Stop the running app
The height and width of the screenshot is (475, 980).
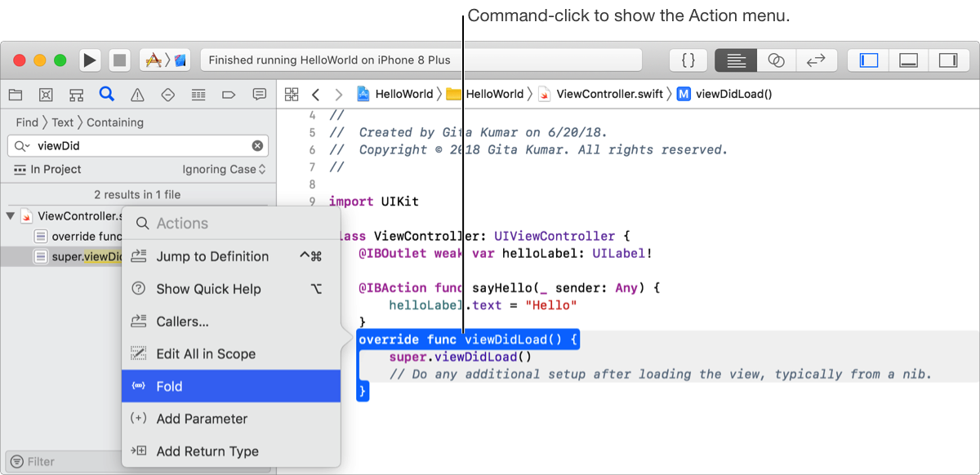pyautogui.click(x=120, y=60)
